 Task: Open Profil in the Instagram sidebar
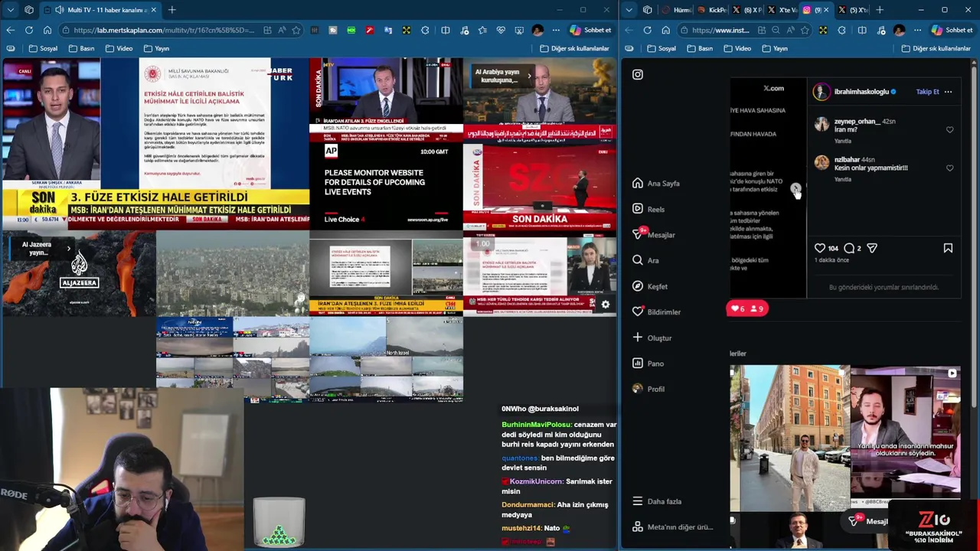click(648, 389)
